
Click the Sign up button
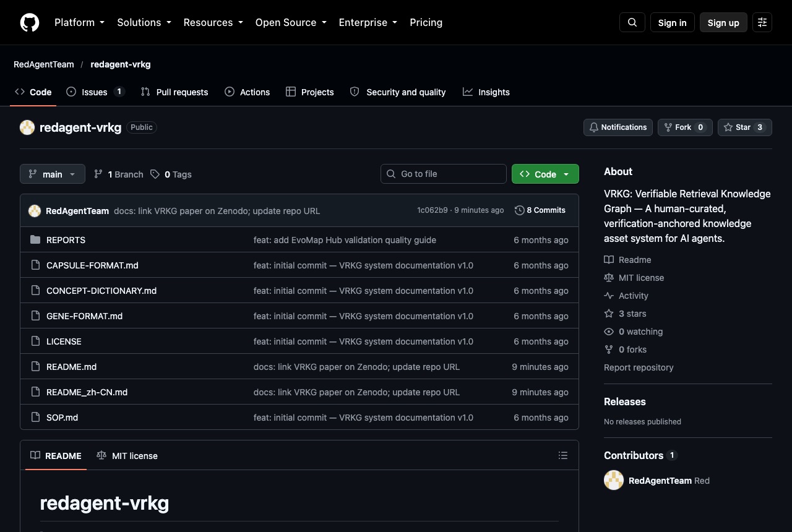point(723,22)
